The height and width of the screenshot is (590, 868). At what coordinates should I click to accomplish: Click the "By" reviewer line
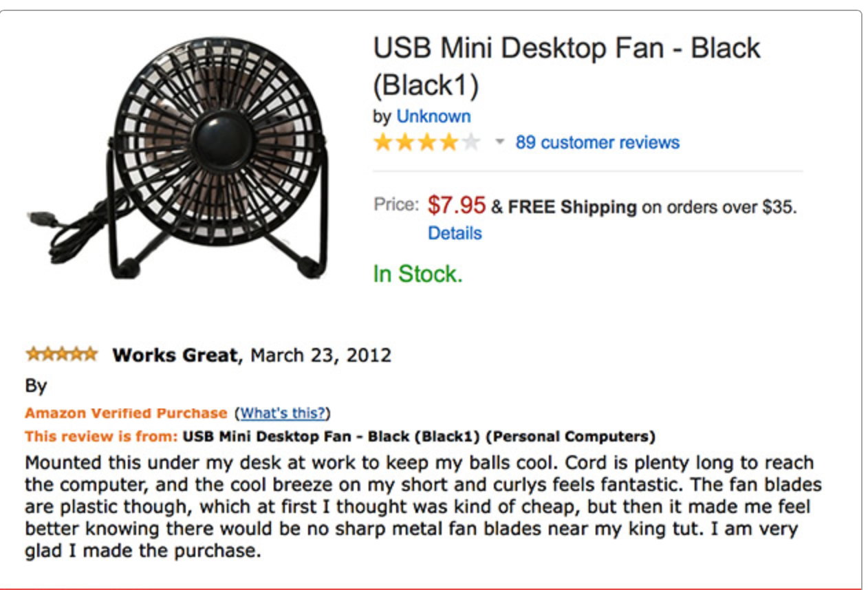(x=36, y=386)
